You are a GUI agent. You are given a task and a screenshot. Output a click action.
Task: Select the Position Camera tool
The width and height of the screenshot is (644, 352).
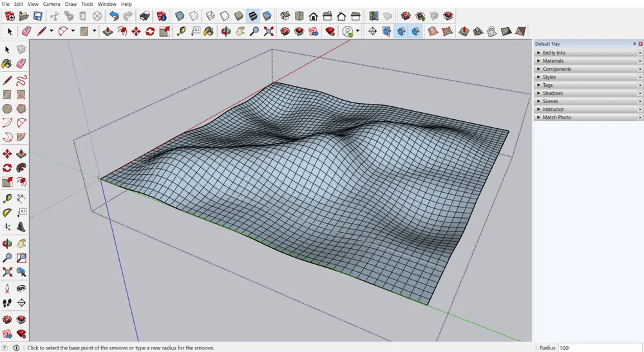click(7, 289)
